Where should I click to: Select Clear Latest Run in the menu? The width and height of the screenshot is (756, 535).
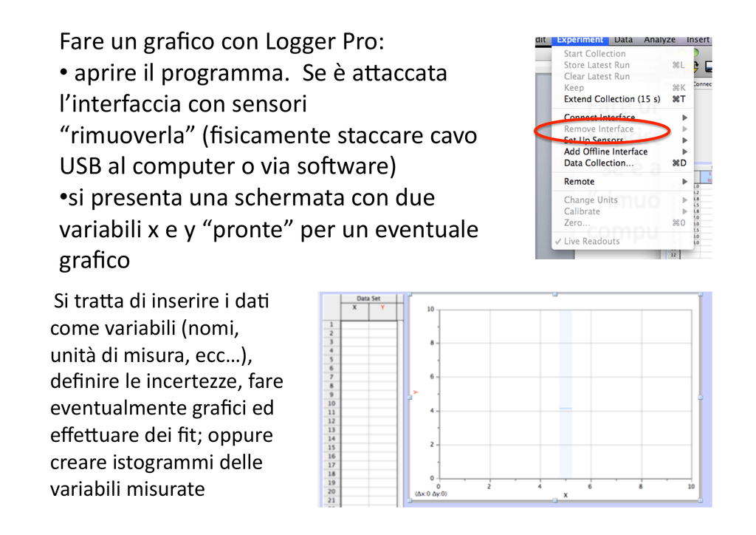[597, 76]
